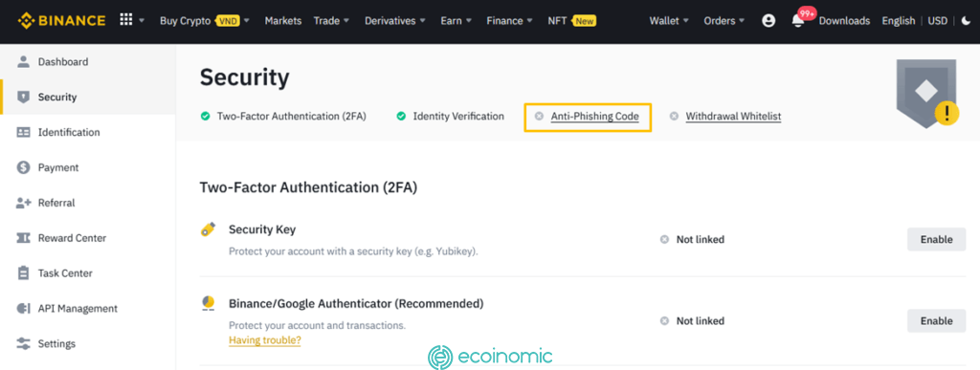Open Payment in the sidebar
This screenshot has height=370, width=980.
(x=87, y=167)
